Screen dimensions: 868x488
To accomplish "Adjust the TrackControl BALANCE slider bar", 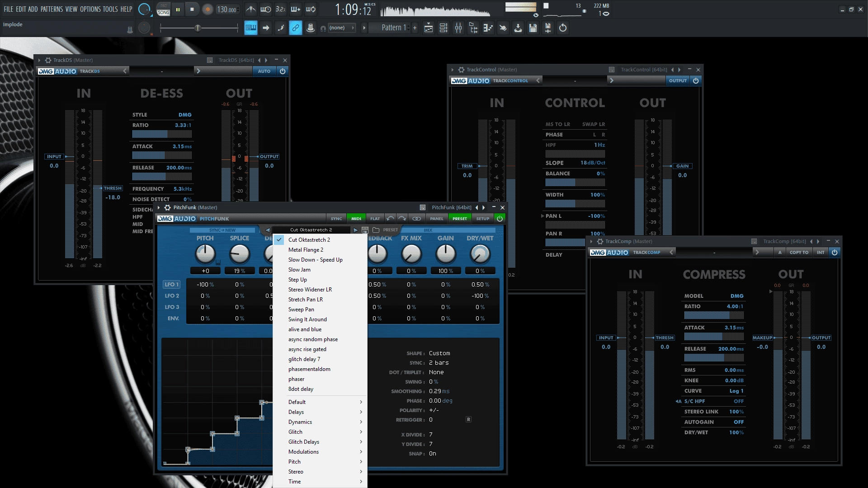I will coord(575,183).
